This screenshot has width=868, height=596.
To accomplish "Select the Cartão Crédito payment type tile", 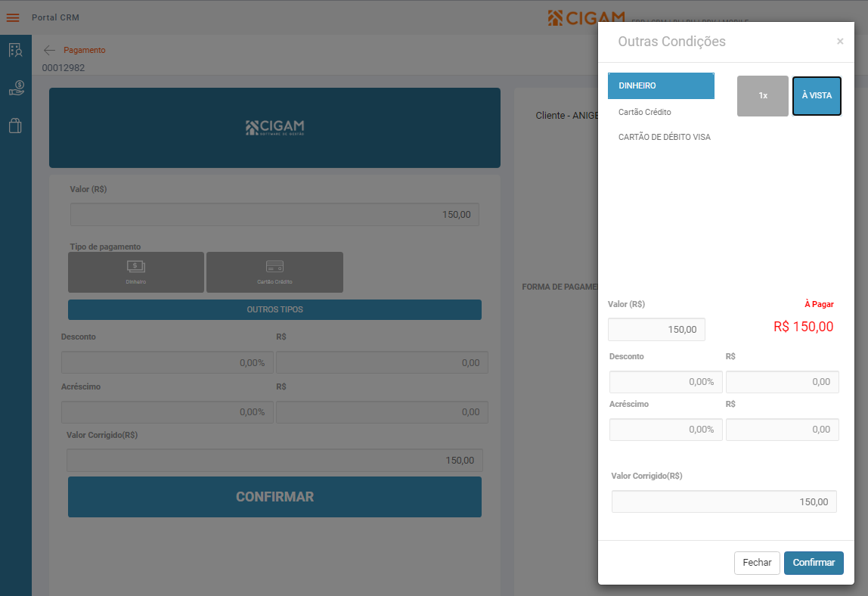I will (274, 272).
